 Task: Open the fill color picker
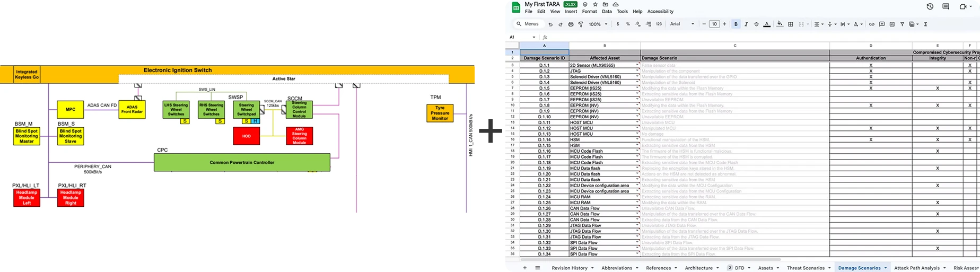780,24
